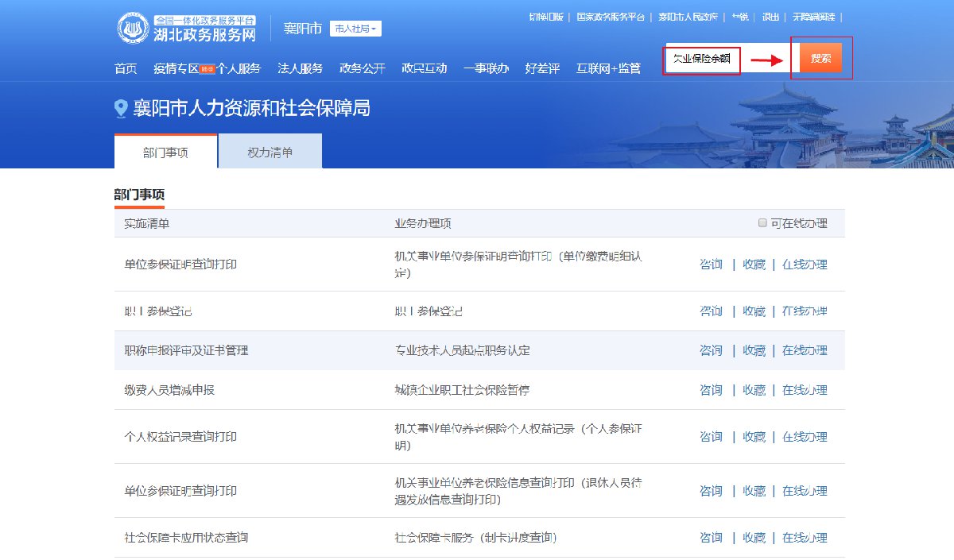Screen dimensions: 954x560
Task: Click the location pin icon beside 襄阳市人力资源和社会保障局
Action: click(x=121, y=109)
